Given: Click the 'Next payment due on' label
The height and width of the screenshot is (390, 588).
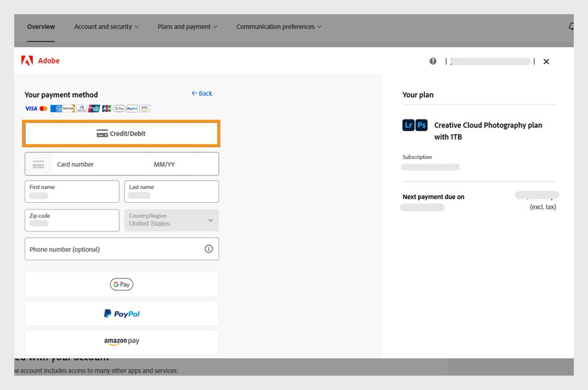Looking at the screenshot, I should 433,197.
